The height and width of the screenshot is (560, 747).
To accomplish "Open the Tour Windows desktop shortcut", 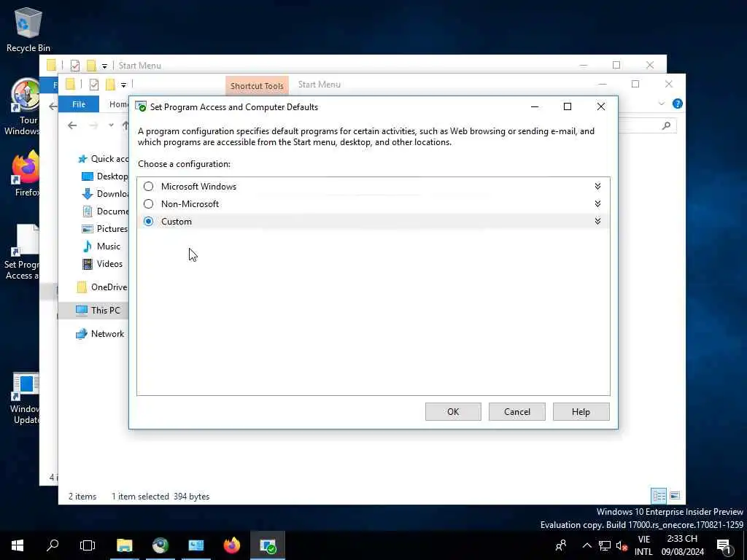I will (22, 107).
